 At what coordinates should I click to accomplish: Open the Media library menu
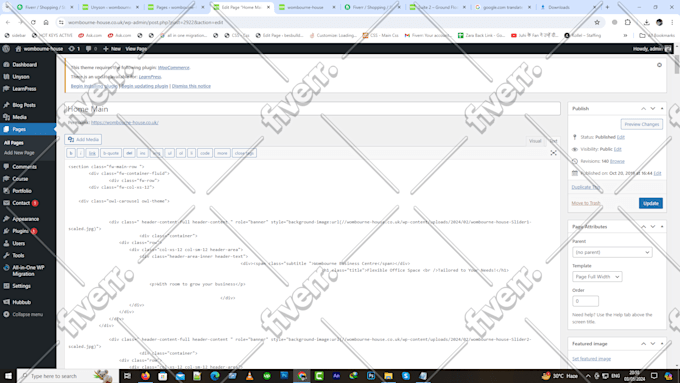(x=20, y=117)
